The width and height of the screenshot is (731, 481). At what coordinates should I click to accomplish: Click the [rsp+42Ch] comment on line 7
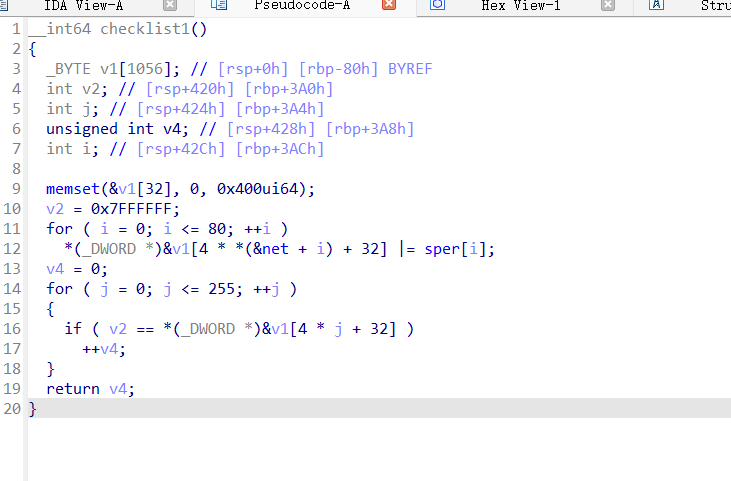(181, 149)
